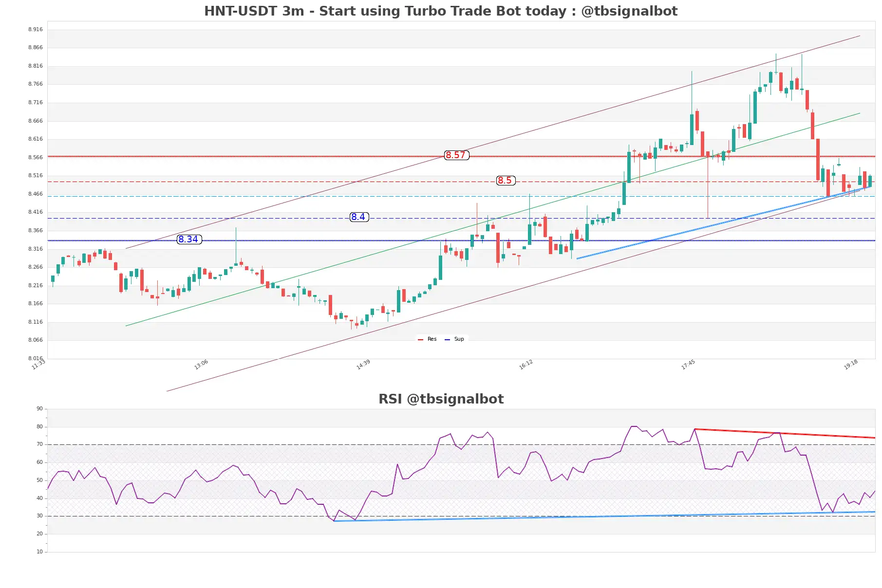Click the HNT-USDT 3m chart title
Image resolution: width=882 pixels, height=588 pixels.
(441, 11)
